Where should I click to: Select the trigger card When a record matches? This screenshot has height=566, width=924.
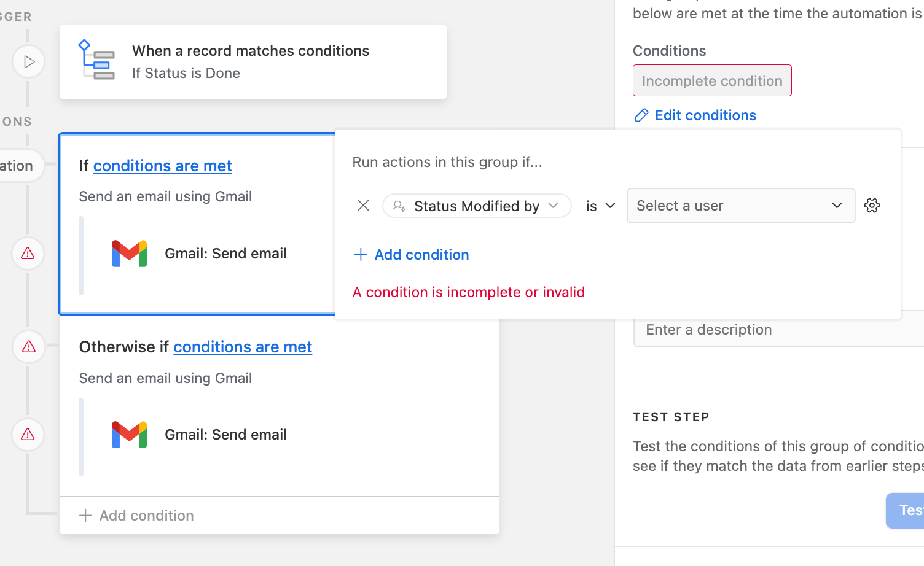(253, 61)
